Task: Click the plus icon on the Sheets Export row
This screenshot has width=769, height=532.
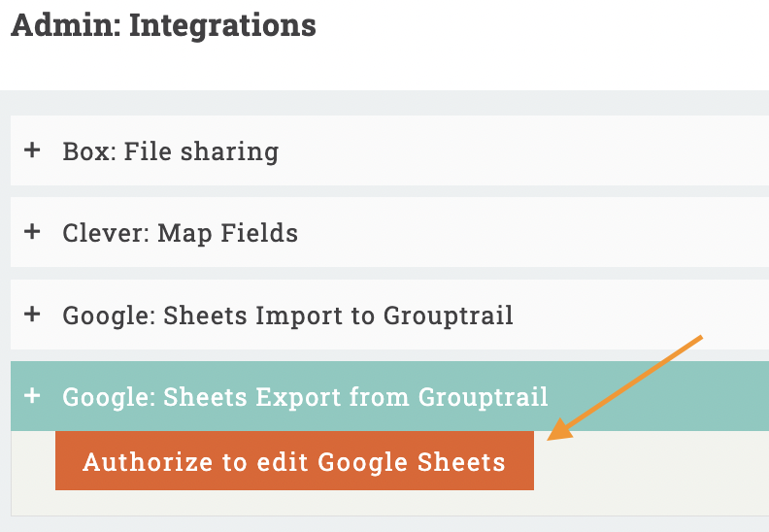Action: (33, 396)
